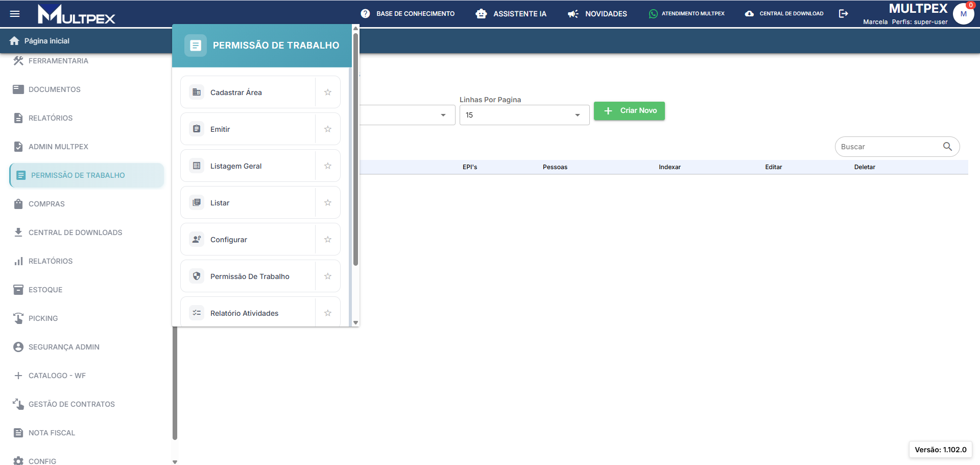
Task: Open Listagem Geral submenu item
Action: coord(248,166)
